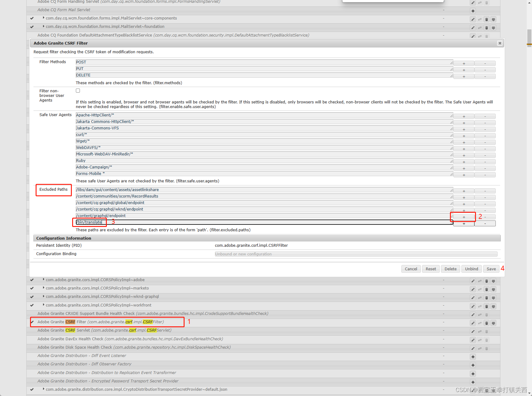The width and height of the screenshot is (532, 396).
Task: Add Distribution Diff Event Listener configuration
Action: click(473, 357)
